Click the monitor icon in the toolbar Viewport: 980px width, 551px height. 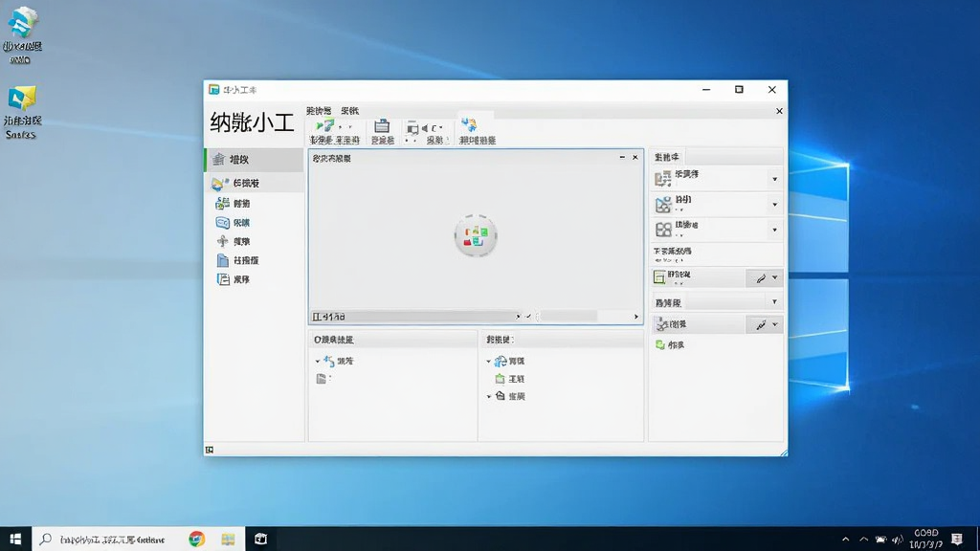(412, 128)
